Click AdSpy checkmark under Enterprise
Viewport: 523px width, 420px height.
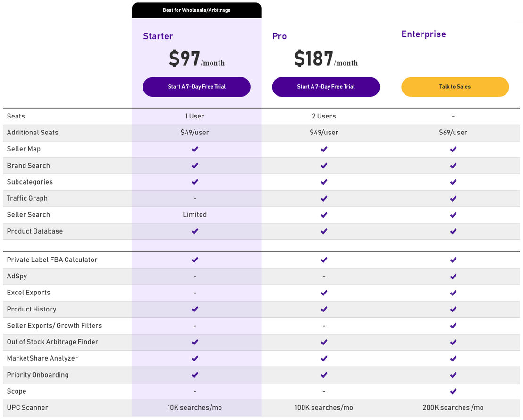(453, 276)
